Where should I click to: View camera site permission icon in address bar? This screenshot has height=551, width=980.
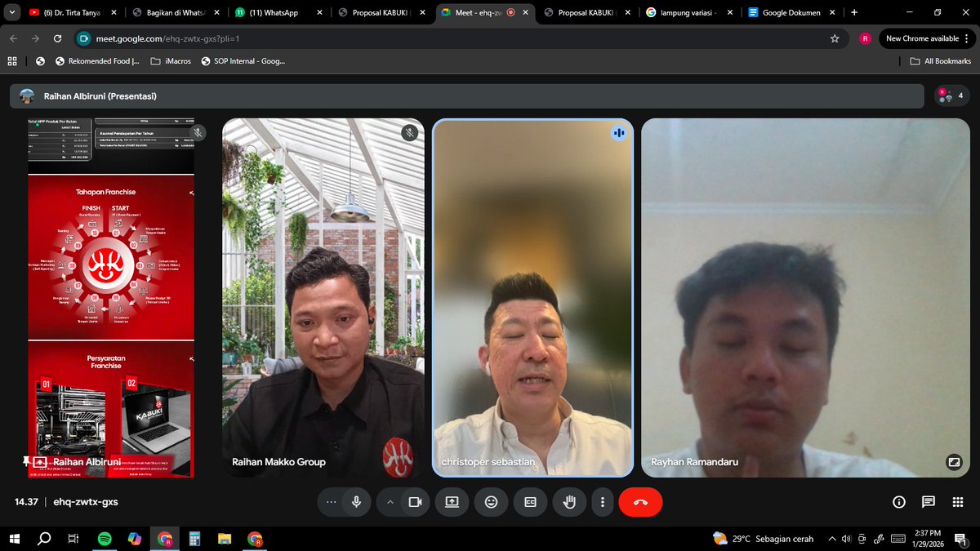[x=83, y=38]
